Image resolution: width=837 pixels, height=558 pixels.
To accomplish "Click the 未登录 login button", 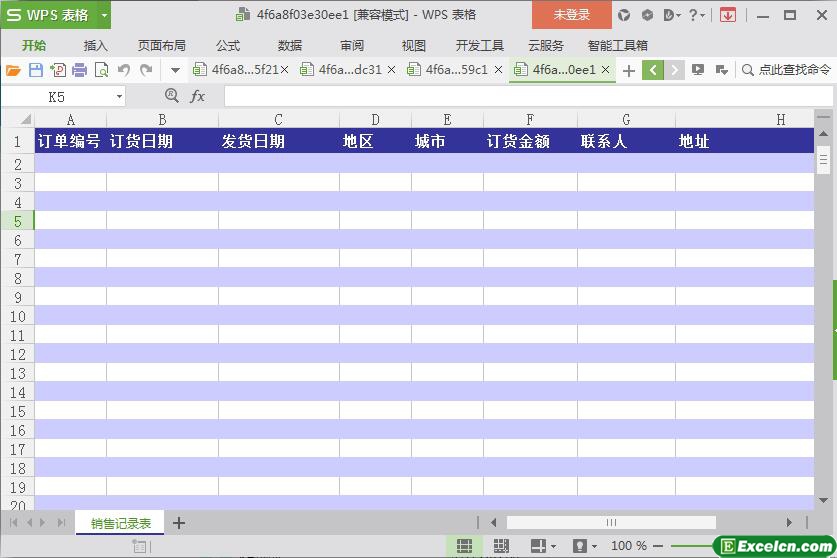I will pos(571,15).
